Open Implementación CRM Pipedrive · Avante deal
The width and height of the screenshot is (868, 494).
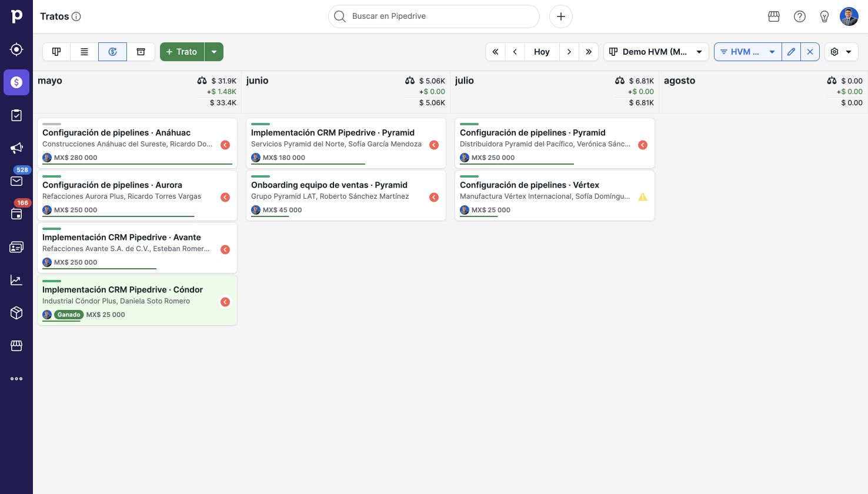pos(137,248)
